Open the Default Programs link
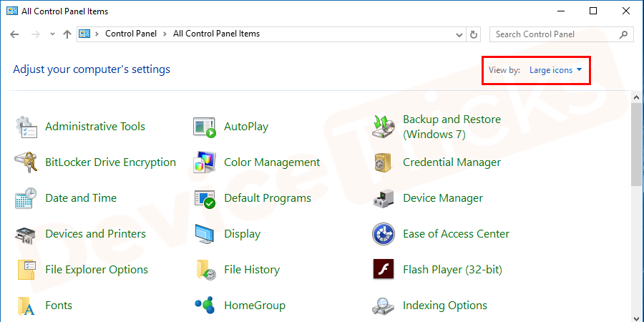 coord(268,198)
